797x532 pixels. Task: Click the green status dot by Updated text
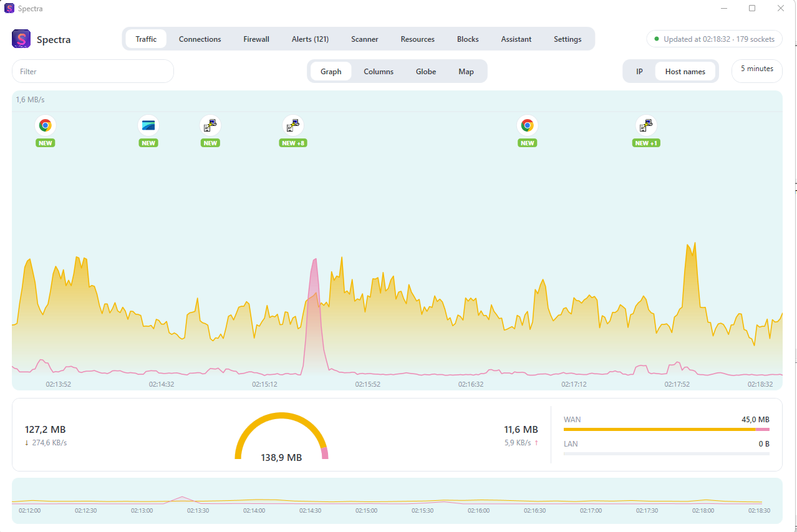coord(656,39)
